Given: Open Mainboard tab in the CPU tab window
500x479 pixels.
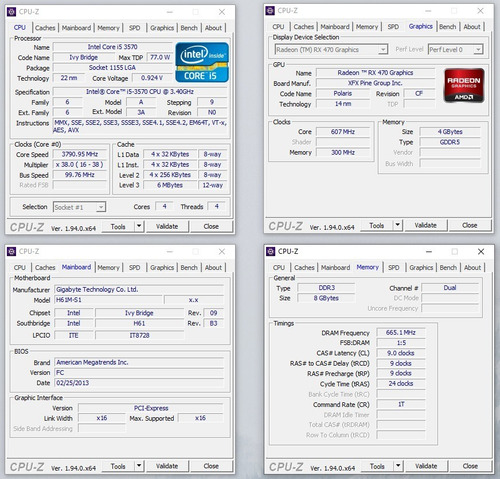Looking at the screenshot, I should pos(76,28).
